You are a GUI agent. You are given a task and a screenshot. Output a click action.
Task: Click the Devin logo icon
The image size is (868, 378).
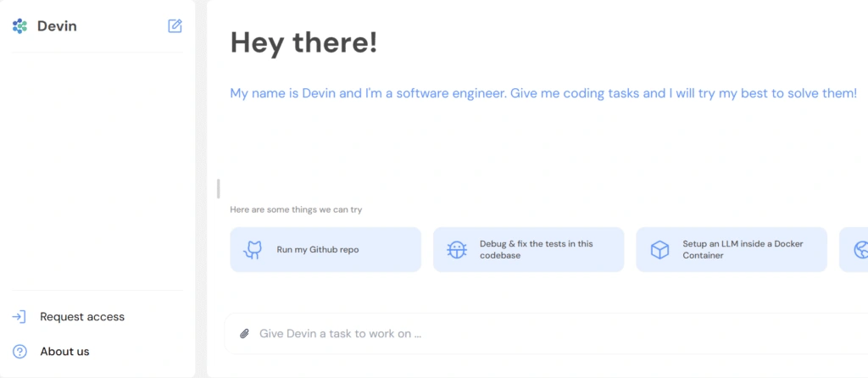(20, 26)
